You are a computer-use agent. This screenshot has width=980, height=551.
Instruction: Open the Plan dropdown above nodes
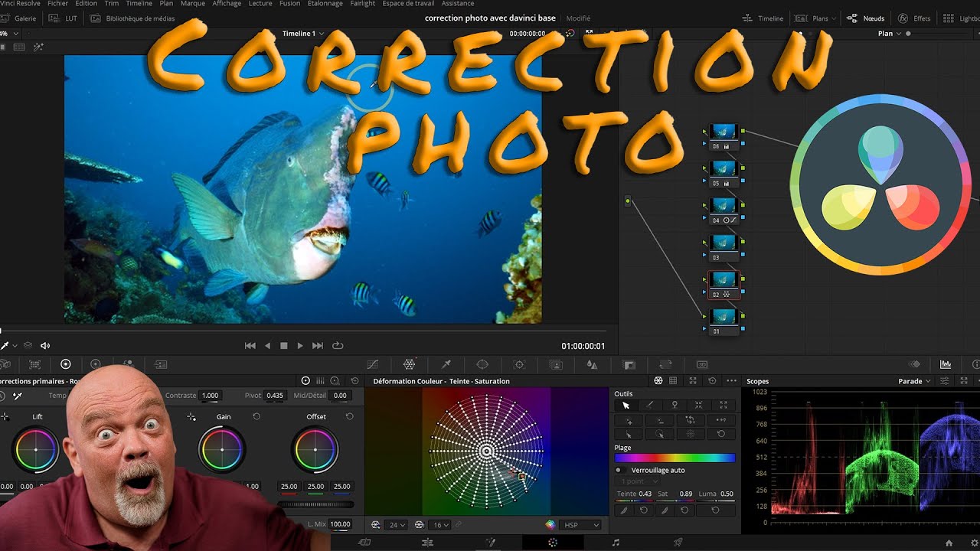pyautogui.click(x=889, y=34)
